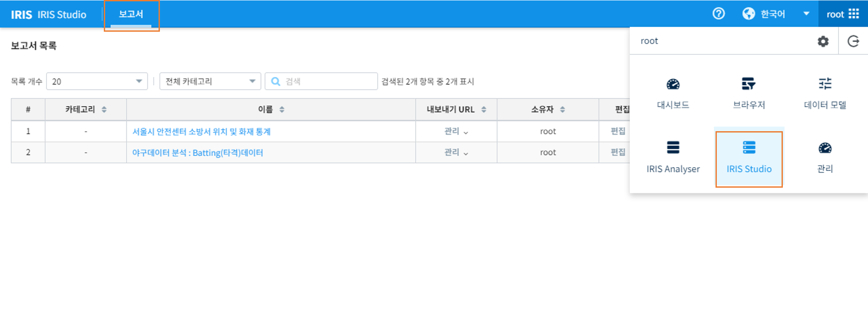Open 야구데이터 분석 : Batting(타격)데이터 report
This screenshot has height=318, width=868.
[198, 152]
